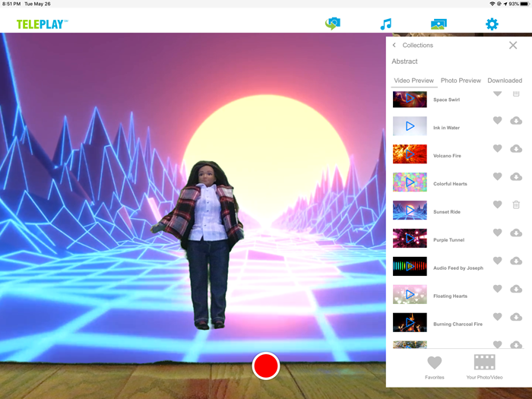The width and height of the screenshot is (532, 399).
Task: Open the music note audio menu
Action: point(386,24)
